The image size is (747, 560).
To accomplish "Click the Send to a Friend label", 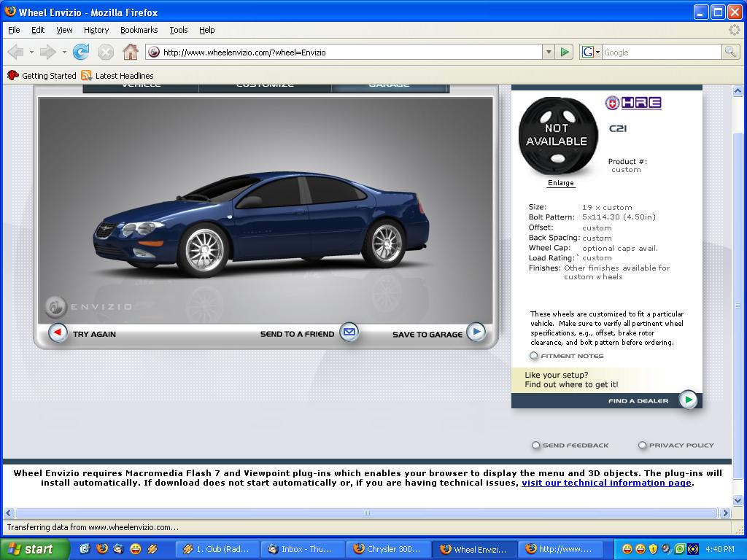I will pyautogui.click(x=298, y=334).
